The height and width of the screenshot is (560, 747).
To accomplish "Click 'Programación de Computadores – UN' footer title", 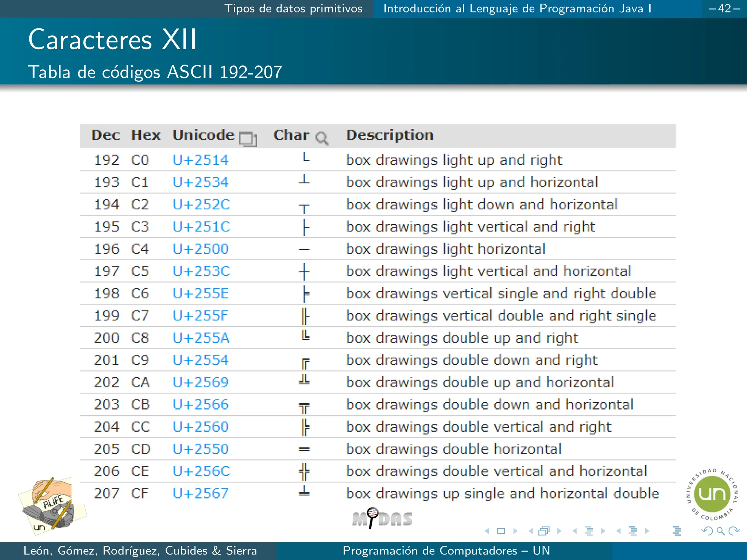I will click(x=446, y=551).
